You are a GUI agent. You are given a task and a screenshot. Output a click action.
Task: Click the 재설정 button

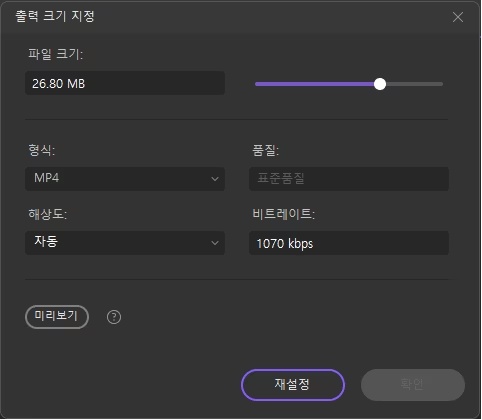point(293,385)
